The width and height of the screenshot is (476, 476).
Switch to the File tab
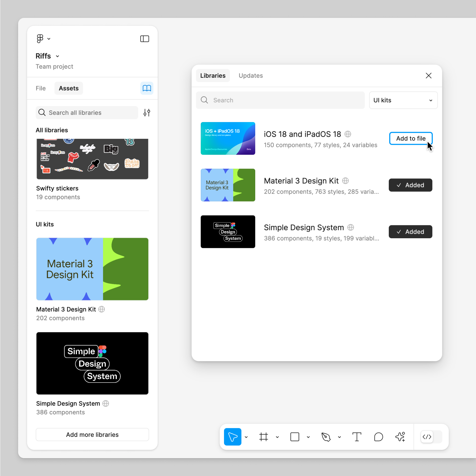tap(41, 88)
